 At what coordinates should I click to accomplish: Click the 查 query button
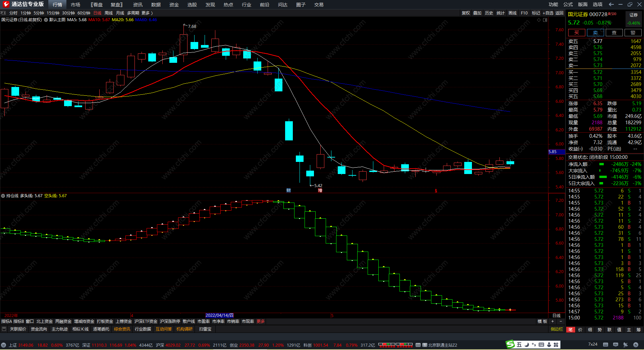[x=614, y=33]
